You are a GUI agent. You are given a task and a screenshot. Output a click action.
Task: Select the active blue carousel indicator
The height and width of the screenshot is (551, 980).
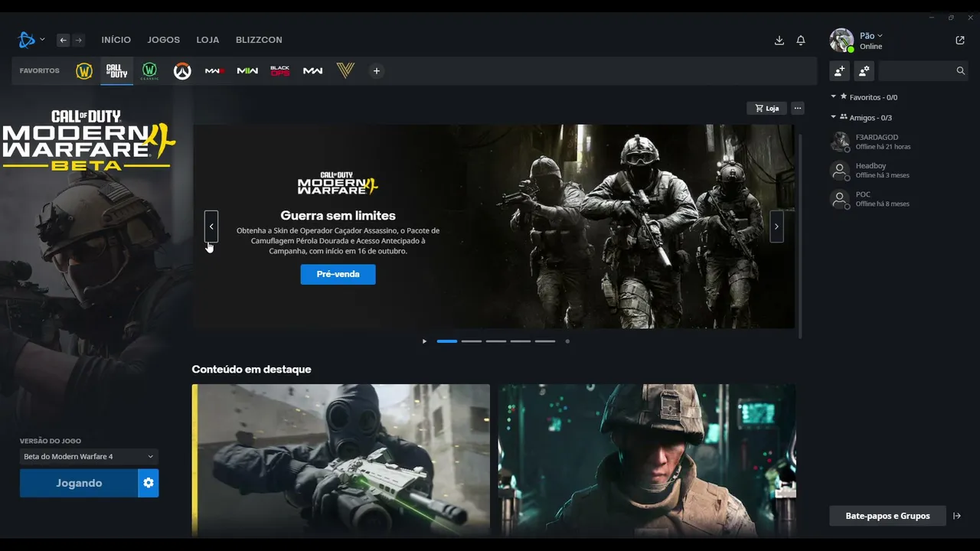point(447,341)
